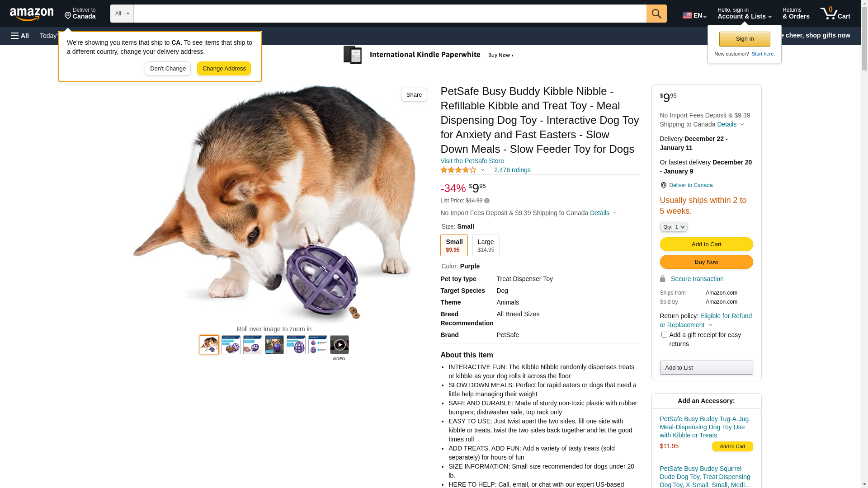Click the first product image thumbnail

click(x=209, y=345)
